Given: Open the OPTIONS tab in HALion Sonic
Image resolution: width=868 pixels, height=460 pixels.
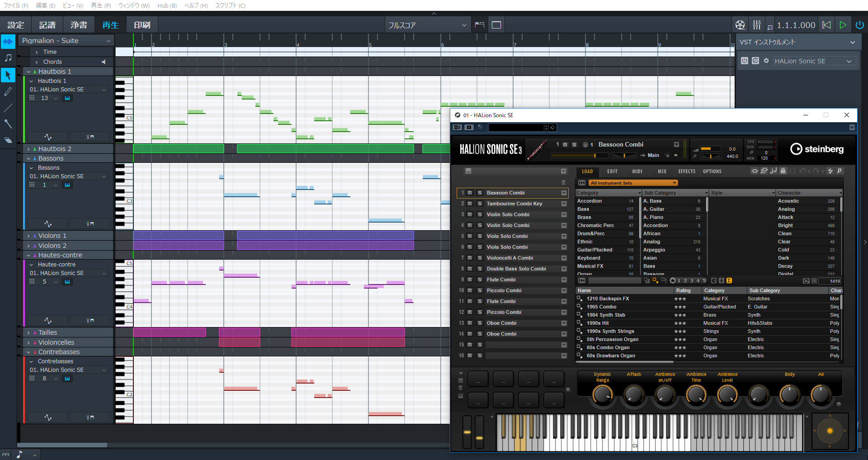Looking at the screenshot, I should pos(712,171).
